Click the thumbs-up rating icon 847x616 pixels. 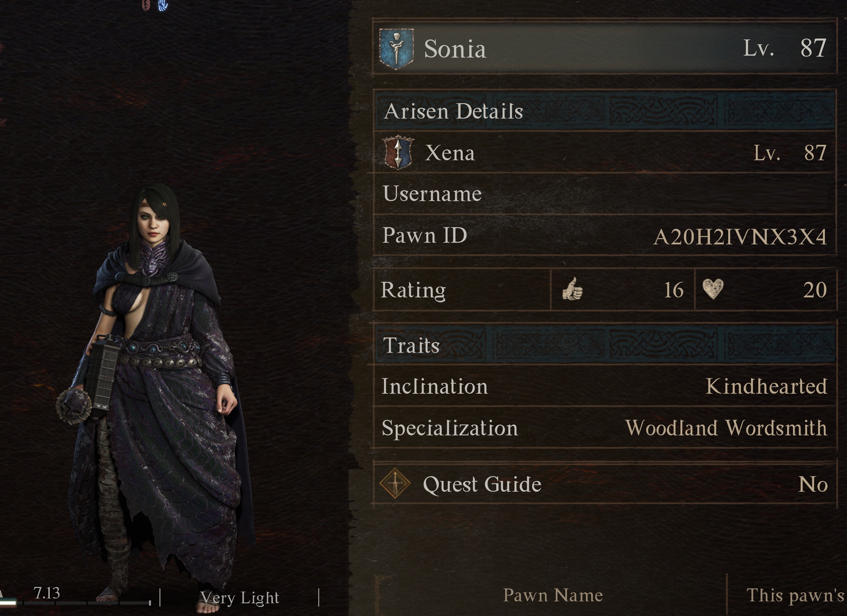point(572,289)
